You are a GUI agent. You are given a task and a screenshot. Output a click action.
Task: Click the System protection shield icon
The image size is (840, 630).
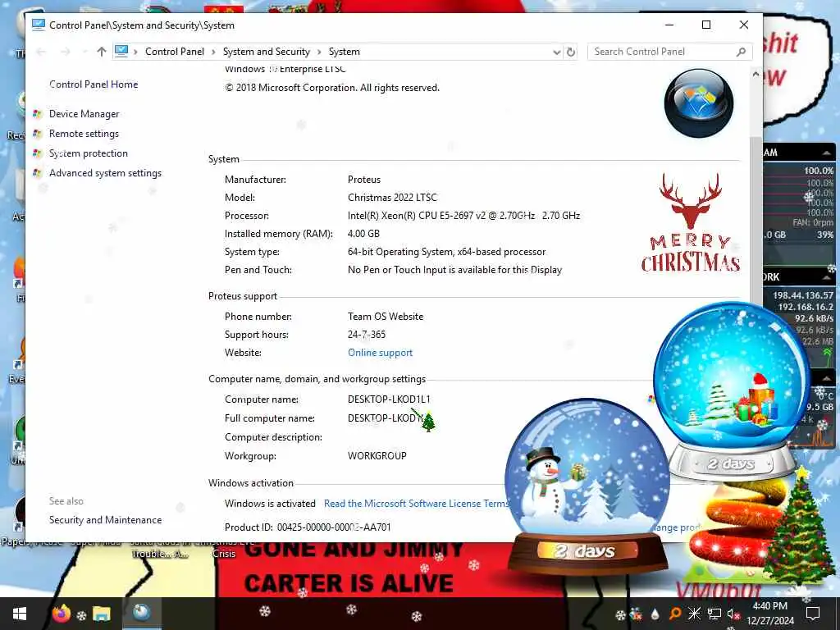tap(37, 153)
